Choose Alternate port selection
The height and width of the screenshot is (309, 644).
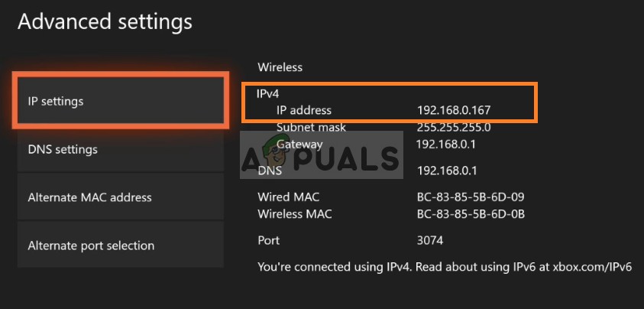point(120,246)
